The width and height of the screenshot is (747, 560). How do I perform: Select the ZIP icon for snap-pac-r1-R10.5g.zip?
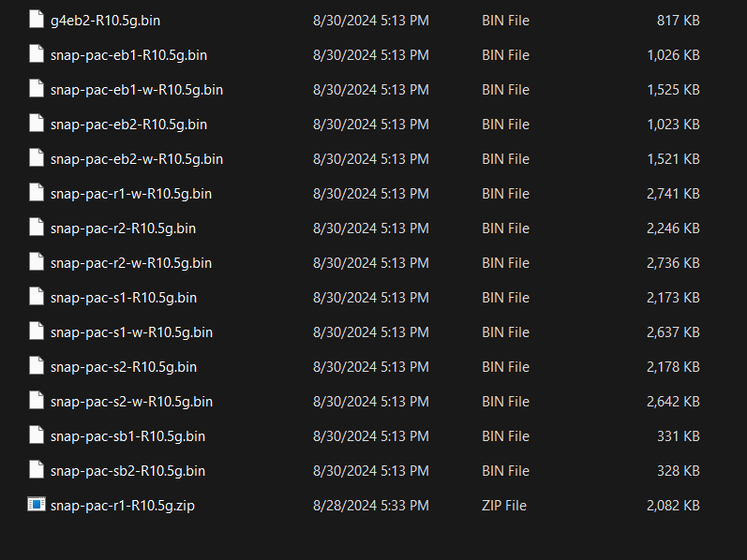tap(37, 505)
